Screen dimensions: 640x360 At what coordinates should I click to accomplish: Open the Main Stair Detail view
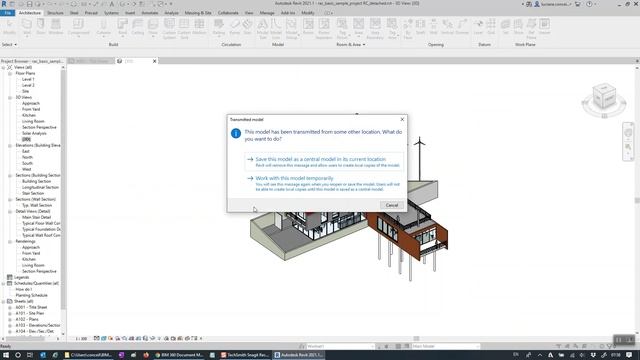36,217
